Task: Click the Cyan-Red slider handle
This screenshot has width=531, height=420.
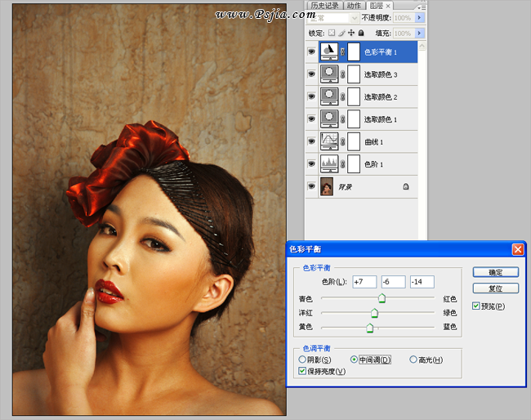Action: coord(381,298)
